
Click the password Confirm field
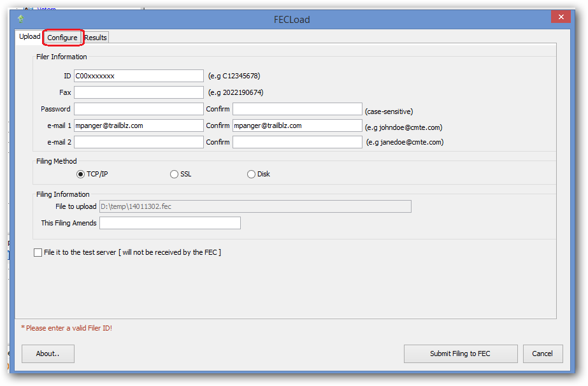click(297, 109)
